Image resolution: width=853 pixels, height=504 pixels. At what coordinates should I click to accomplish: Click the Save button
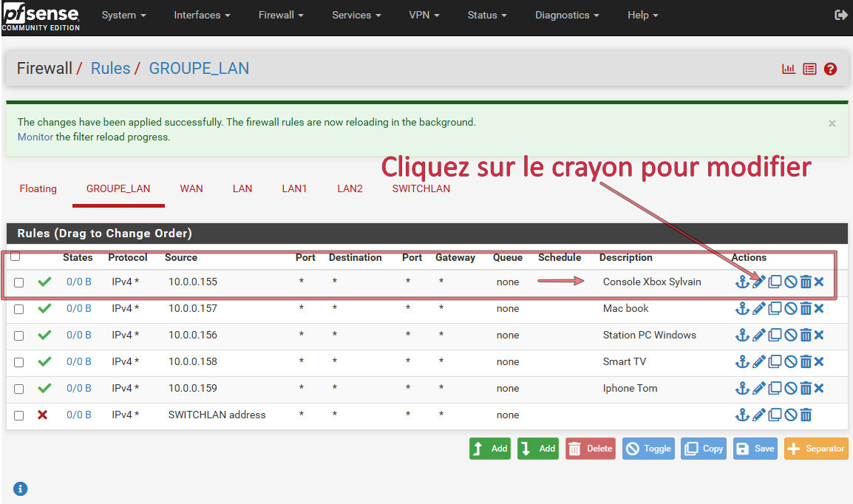(755, 449)
